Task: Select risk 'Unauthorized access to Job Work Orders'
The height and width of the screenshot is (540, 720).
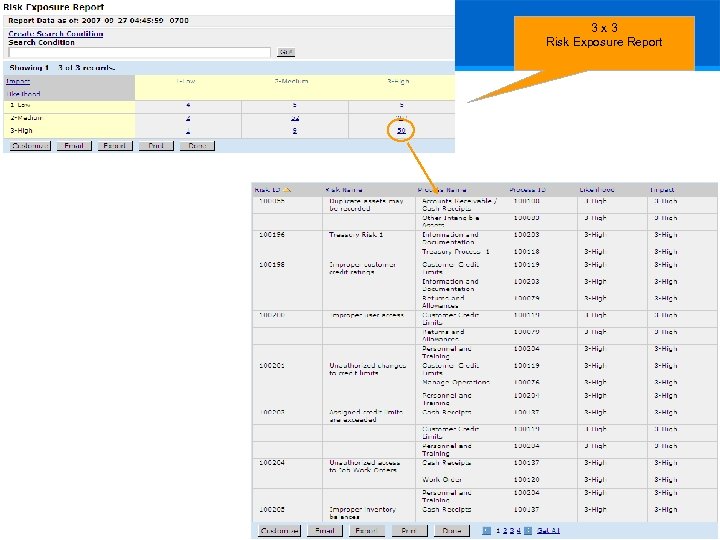Action: pos(365,467)
